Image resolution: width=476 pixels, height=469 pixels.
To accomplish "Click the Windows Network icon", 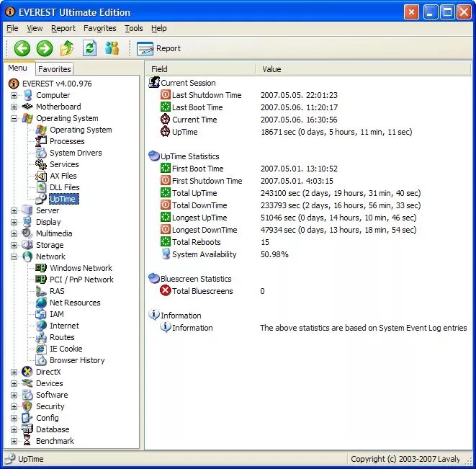I will pos(41,268).
